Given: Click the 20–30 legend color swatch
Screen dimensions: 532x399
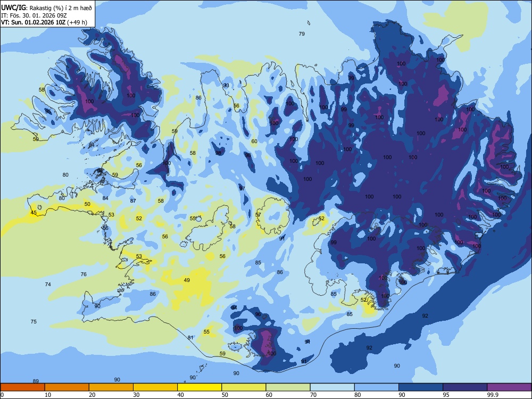Looking at the screenshot, I should 111,387.
